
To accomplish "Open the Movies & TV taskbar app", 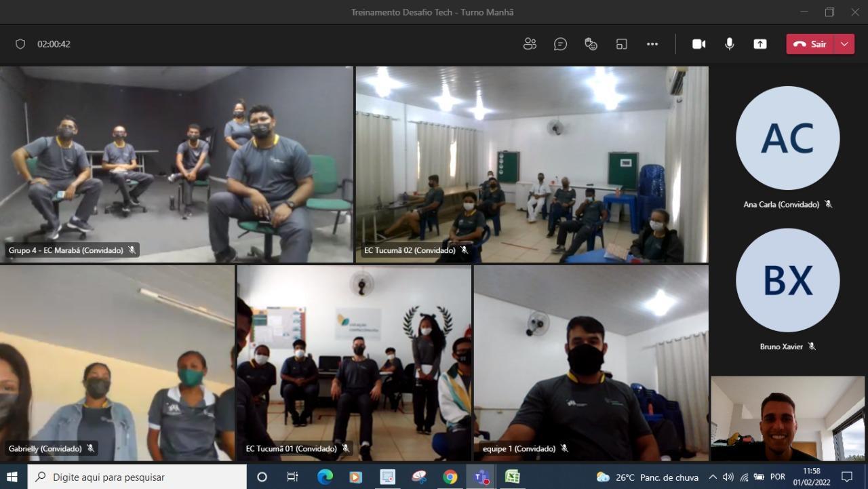I will coord(356,477).
